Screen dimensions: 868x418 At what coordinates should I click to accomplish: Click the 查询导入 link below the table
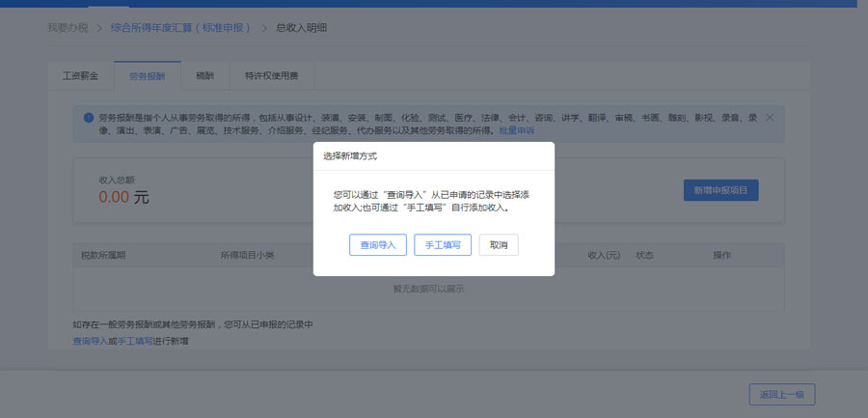click(90, 341)
